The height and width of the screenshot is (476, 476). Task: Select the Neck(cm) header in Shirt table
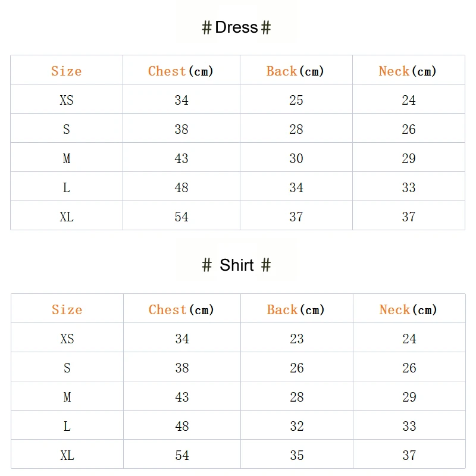click(409, 309)
